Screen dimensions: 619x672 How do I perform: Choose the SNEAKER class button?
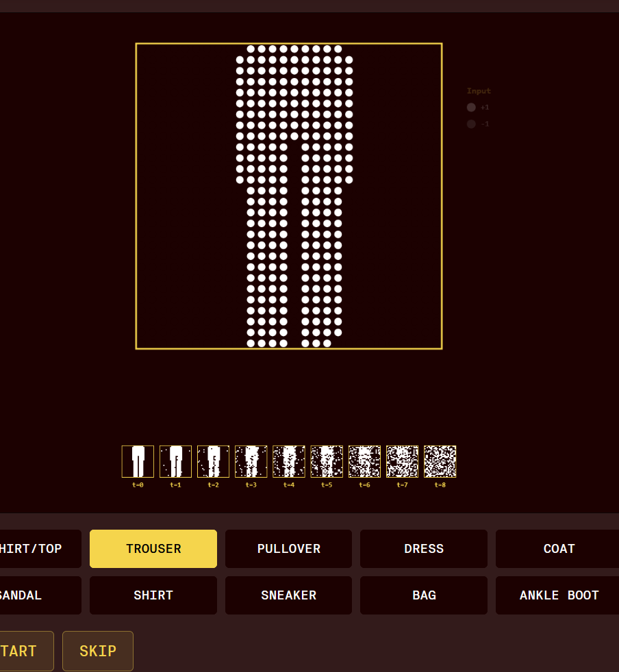coord(289,595)
